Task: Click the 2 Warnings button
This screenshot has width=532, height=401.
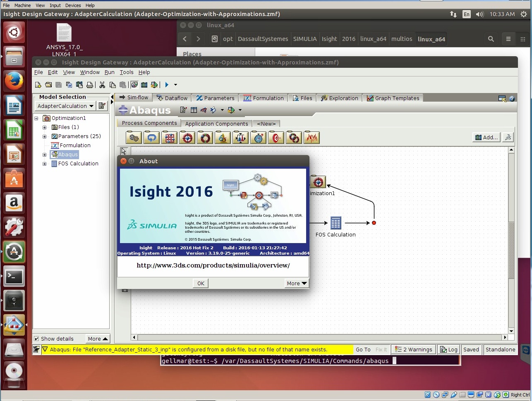Action: click(x=414, y=349)
